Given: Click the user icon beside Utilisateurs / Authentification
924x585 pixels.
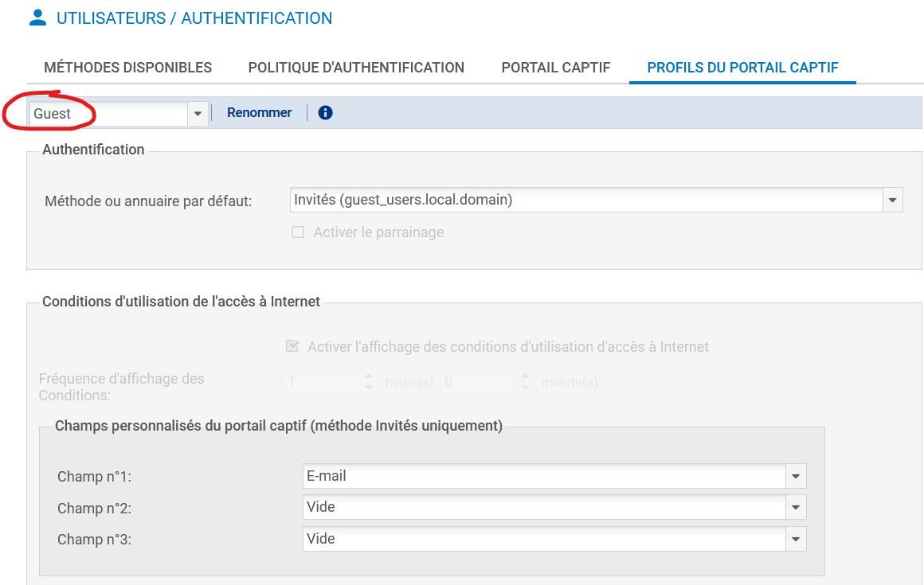Looking at the screenshot, I should tap(37, 18).
